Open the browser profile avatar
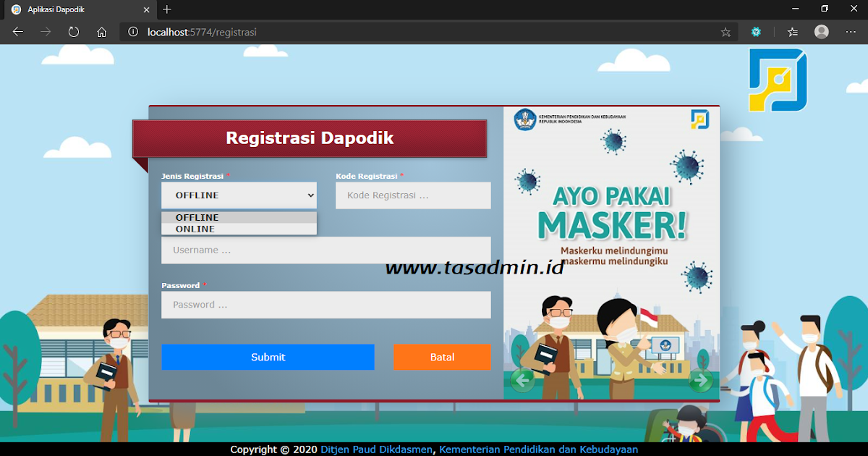 pyautogui.click(x=822, y=32)
